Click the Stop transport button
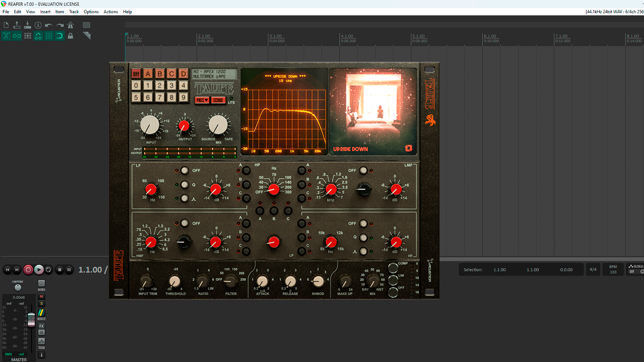The width and height of the screenshot is (644, 362). point(59,270)
